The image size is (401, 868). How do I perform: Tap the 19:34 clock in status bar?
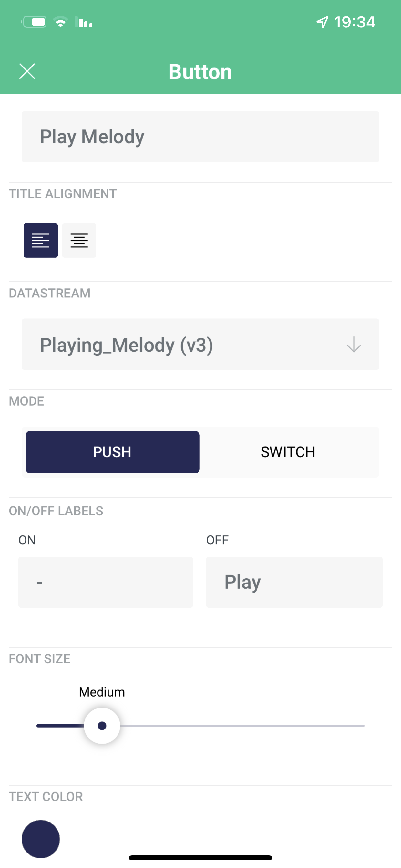tap(354, 22)
